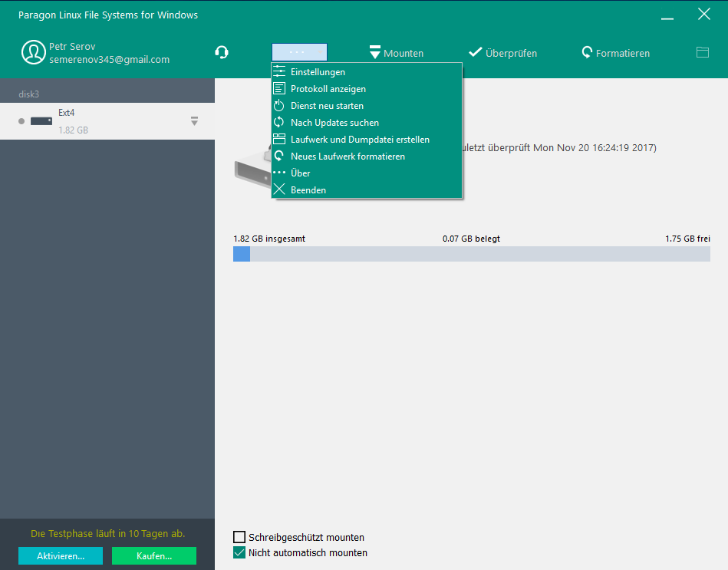Click the Überprüfen toolbar button
The image size is (728, 570).
click(502, 53)
